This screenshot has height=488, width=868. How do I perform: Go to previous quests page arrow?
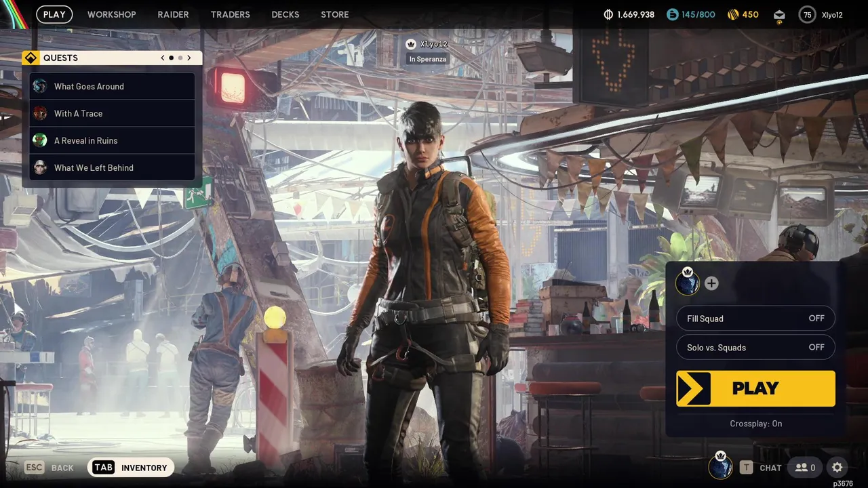point(163,58)
